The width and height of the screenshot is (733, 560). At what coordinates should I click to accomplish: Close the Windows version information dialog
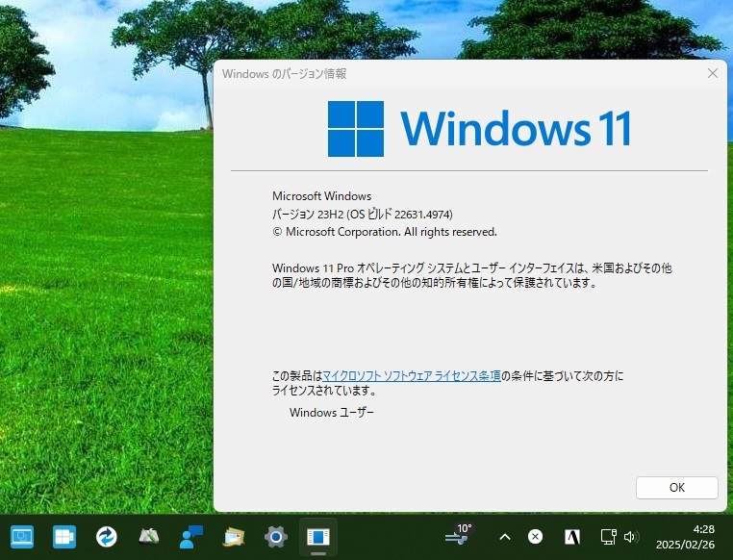coord(713,73)
